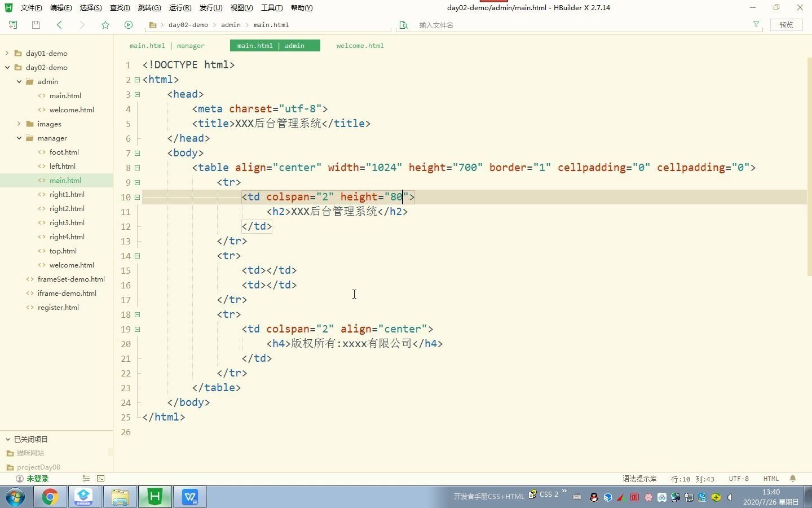The image size is (812, 508).
Task: Expand the day01-demo project folder
Action: coord(7,53)
